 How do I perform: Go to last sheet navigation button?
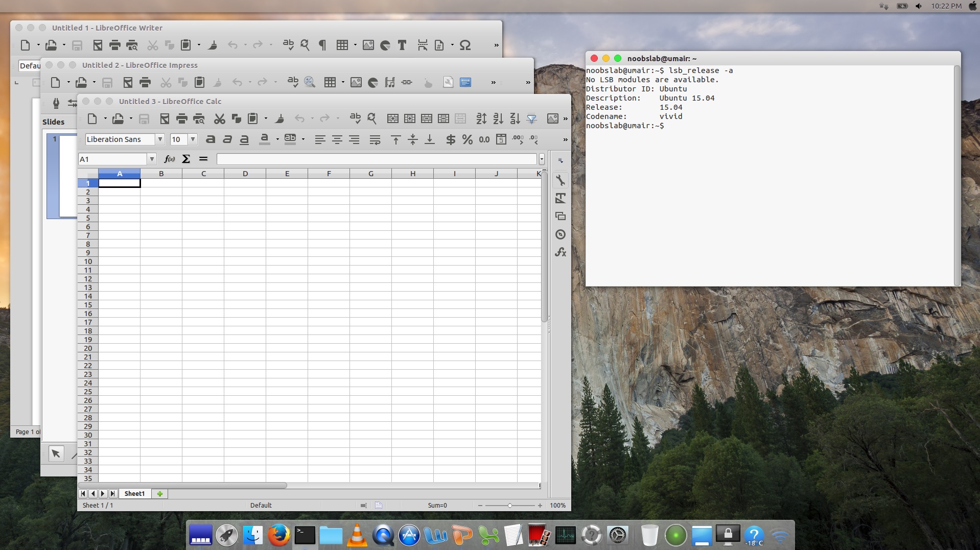click(x=112, y=494)
